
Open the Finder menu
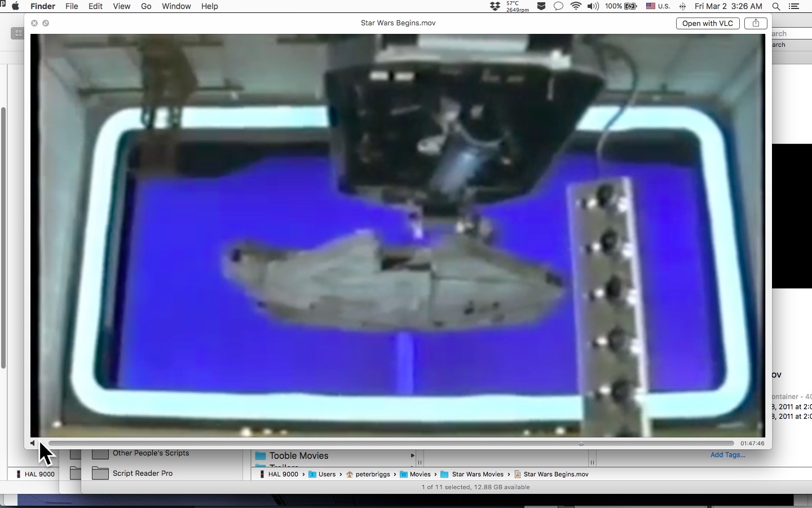pos(42,6)
